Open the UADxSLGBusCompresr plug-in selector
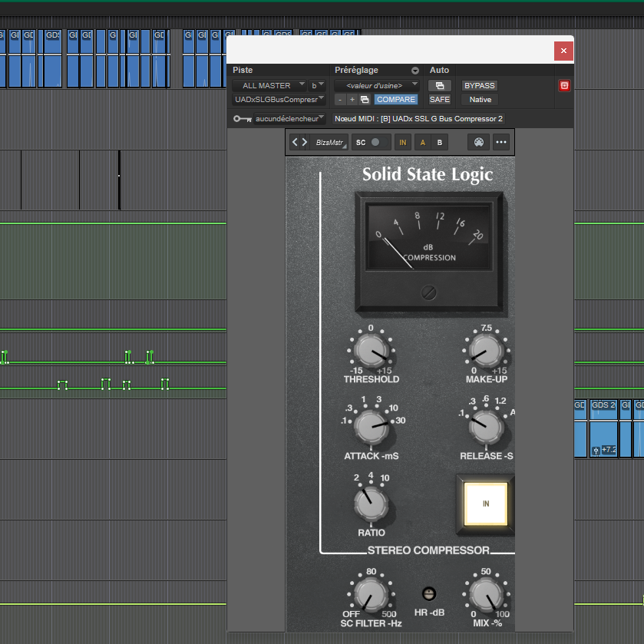The image size is (644, 644). (x=279, y=99)
